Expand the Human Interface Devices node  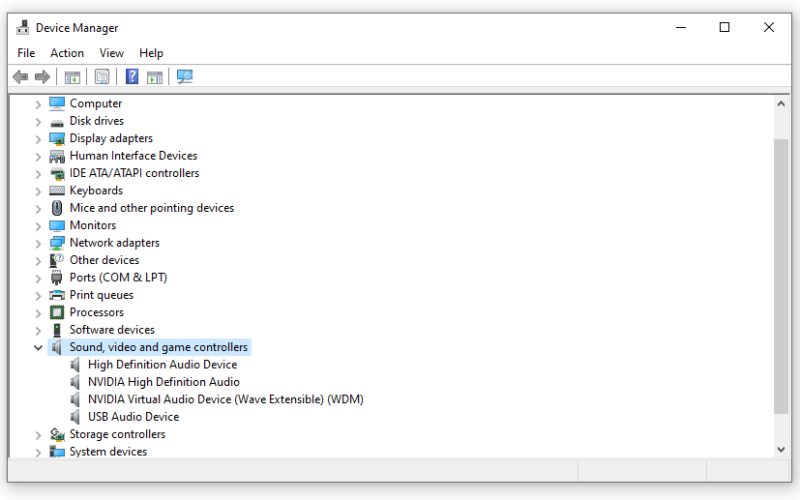tap(38, 157)
